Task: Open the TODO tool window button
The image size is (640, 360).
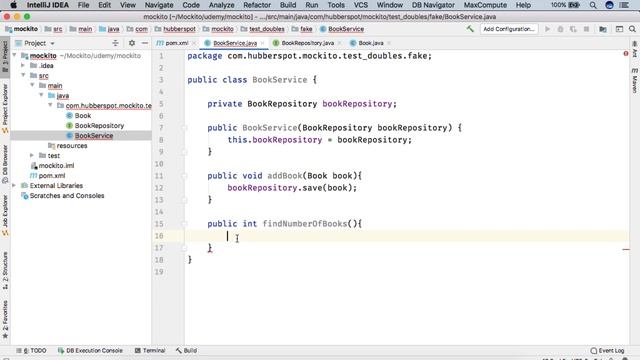Action: click(32, 351)
